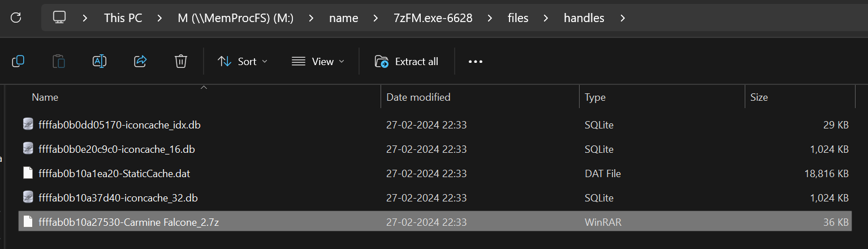Open the Sort dropdown

[x=243, y=61]
